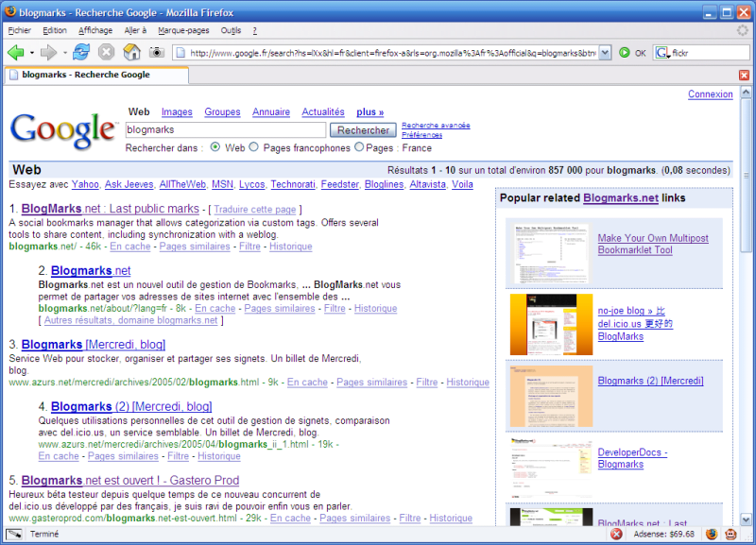
Task: Close the tab with red X button
Action: click(744, 76)
